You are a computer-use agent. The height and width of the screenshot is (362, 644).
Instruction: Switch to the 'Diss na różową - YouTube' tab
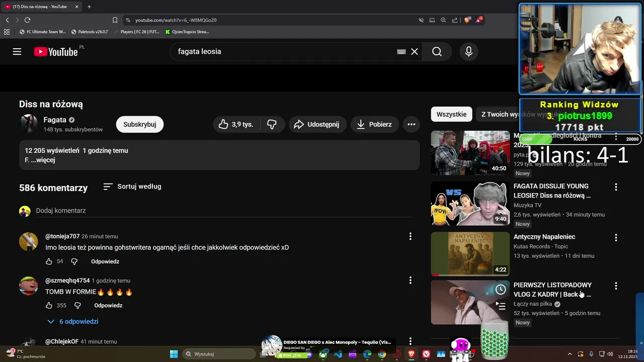click(x=42, y=7)
